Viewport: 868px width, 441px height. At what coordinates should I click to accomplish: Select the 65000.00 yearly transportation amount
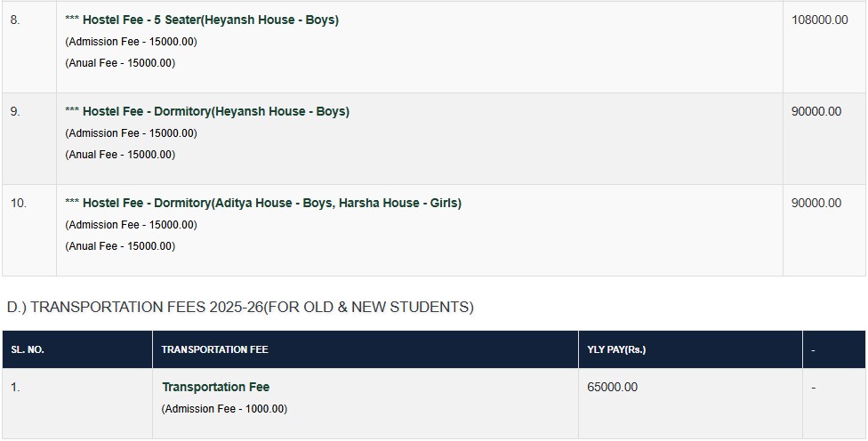[x=612, y=387]
